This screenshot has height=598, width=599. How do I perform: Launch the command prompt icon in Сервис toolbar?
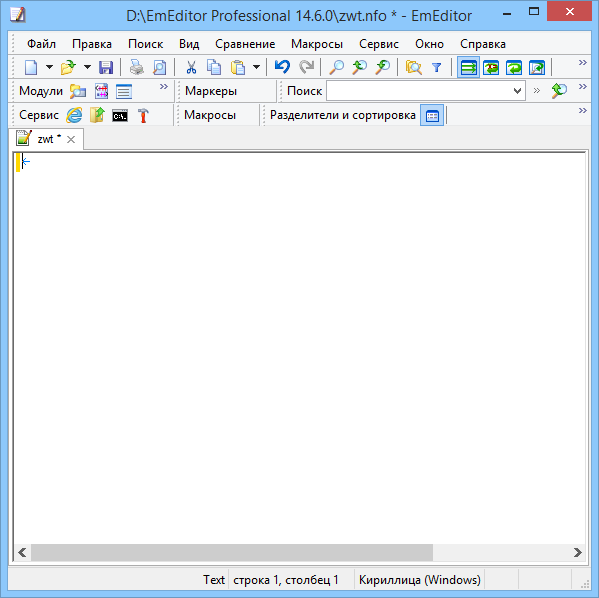[120, 115]
